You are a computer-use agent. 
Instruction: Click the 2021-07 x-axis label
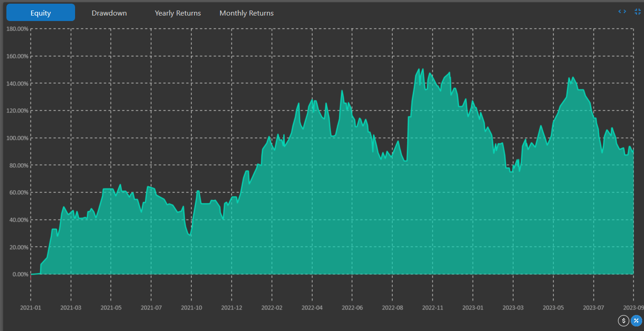click(x=151, y=308)
